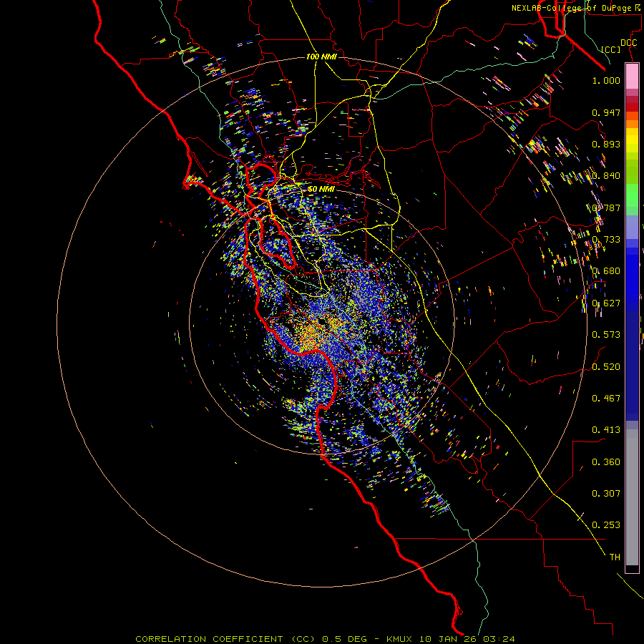Click the 1.000 legend value
This screenshot has height=644, width=644.
[x=606, y=80]
